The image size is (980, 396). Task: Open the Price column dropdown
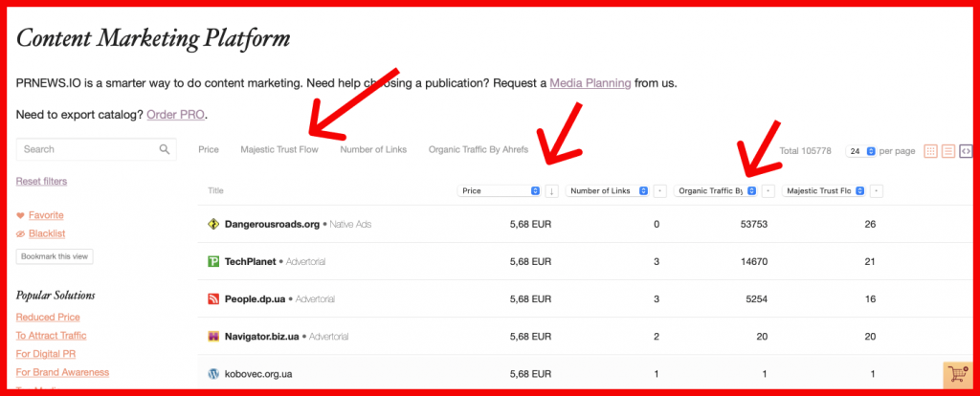(x=499, y=191)
